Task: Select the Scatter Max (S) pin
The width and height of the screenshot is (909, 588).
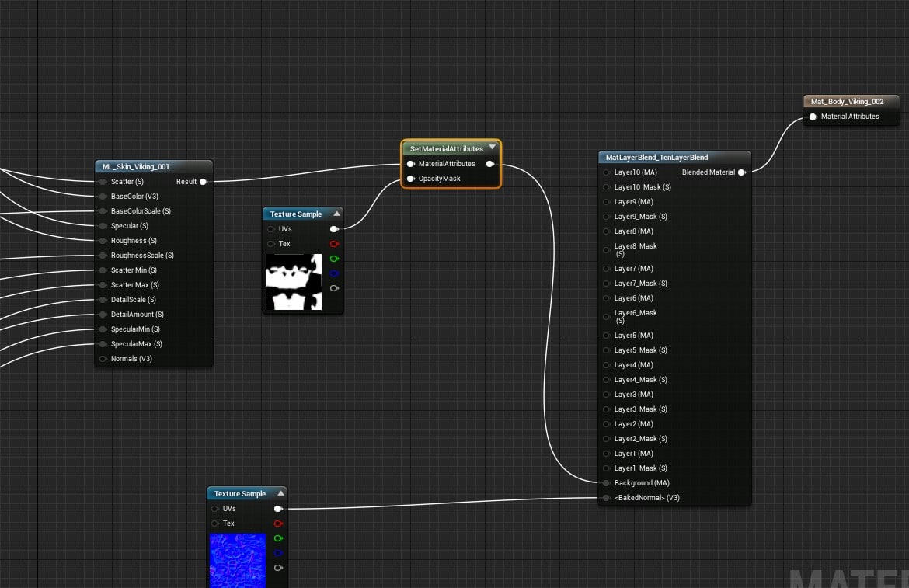Action: click(103, 285)
